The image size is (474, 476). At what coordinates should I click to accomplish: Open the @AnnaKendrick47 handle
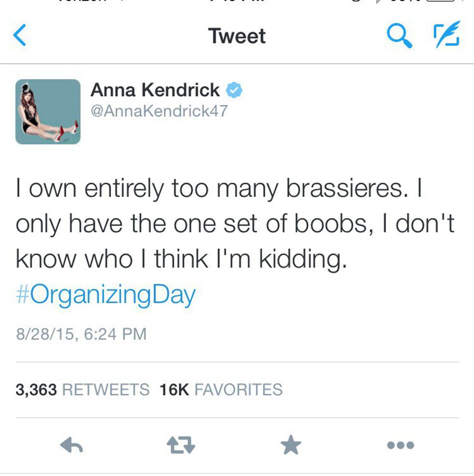(159, 111)
